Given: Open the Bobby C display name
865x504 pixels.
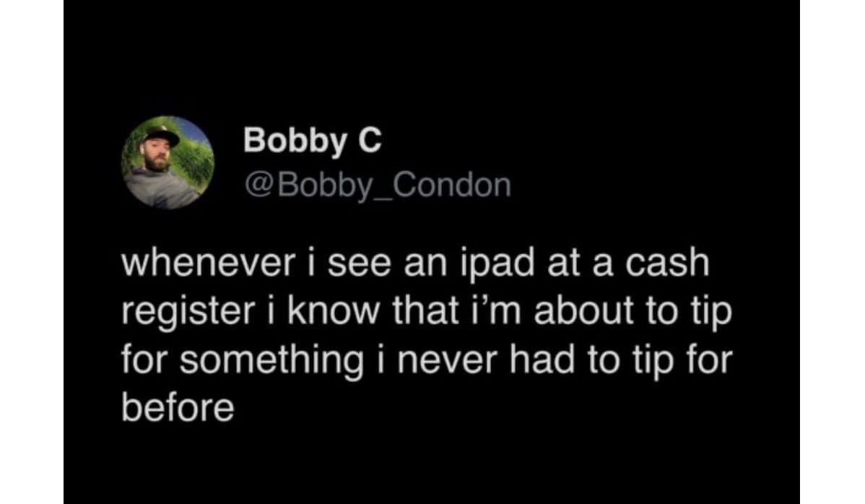Looking at the screenshot, I should coord(312,140).
